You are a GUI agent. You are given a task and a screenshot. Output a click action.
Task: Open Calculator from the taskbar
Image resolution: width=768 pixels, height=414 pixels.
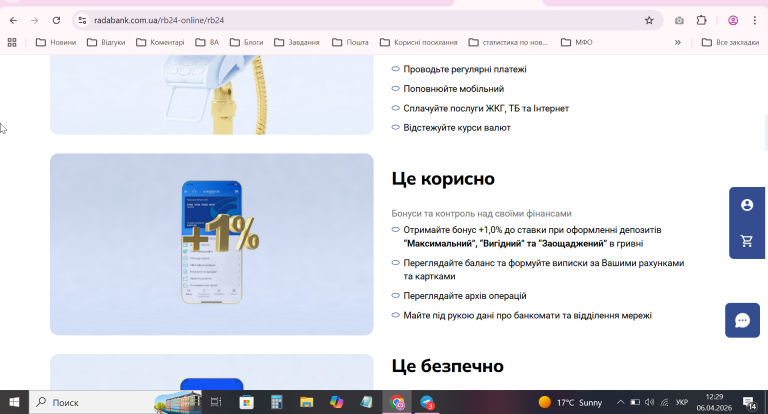pyautogui.click(x=277, y=402)
